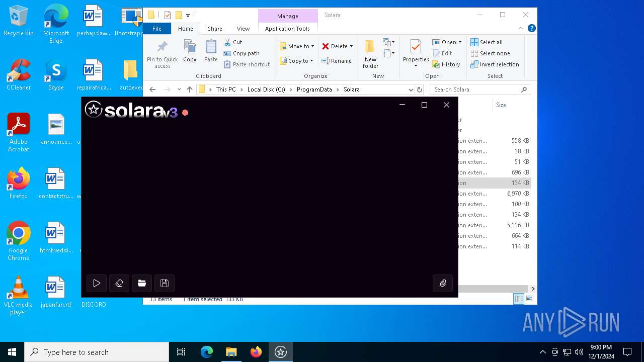Switch to large icons view in Explorer

529,299
